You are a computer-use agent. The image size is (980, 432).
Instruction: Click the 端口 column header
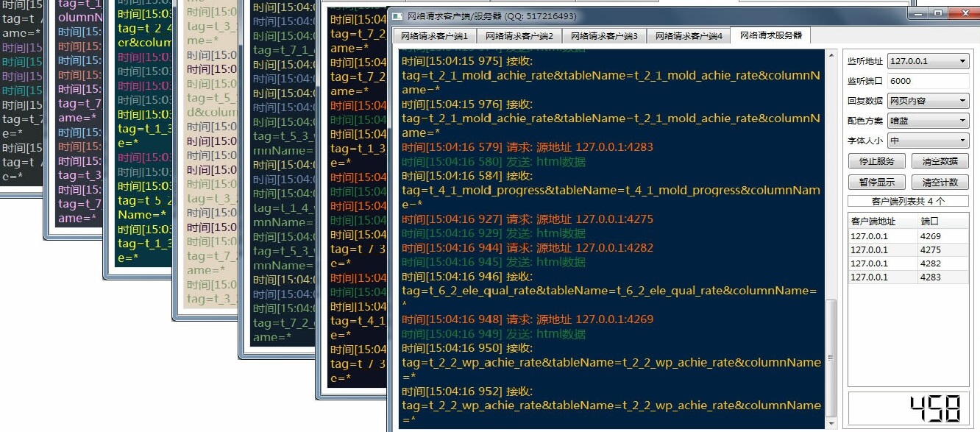point(943,222)
